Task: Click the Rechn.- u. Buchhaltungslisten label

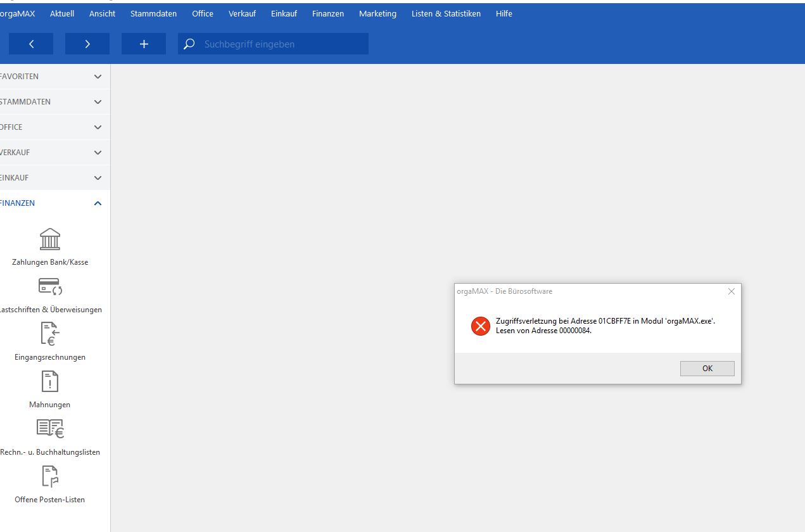Action: 50,452
